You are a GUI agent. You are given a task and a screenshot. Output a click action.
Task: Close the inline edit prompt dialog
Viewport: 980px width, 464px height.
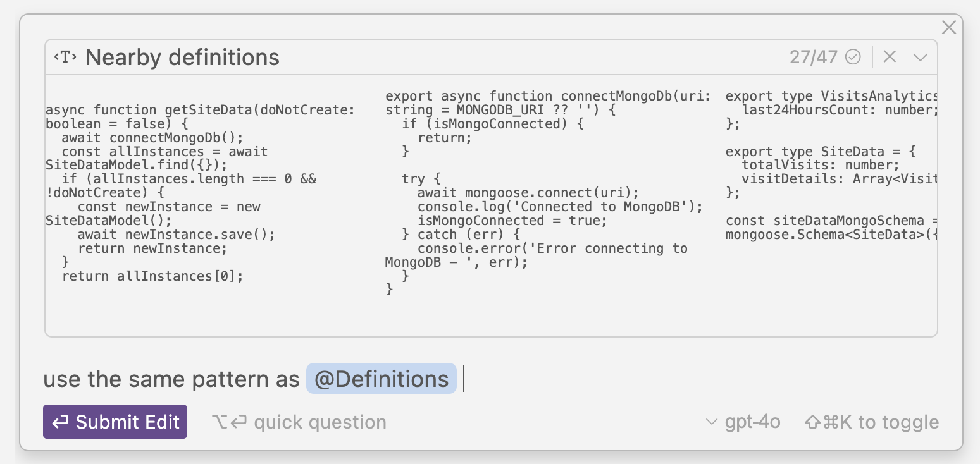[x=948, y=27]
